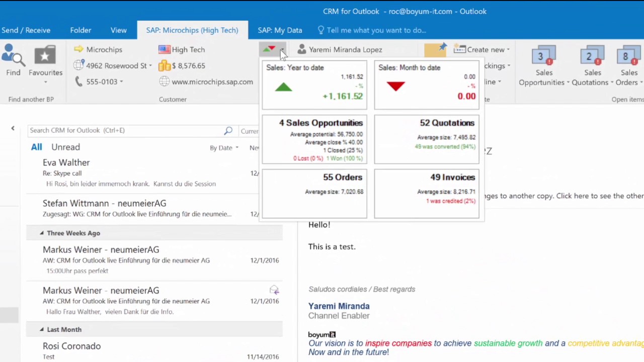Click Sales: Month to date tile
Screen dimensions: 644x362
coord(427,84)
